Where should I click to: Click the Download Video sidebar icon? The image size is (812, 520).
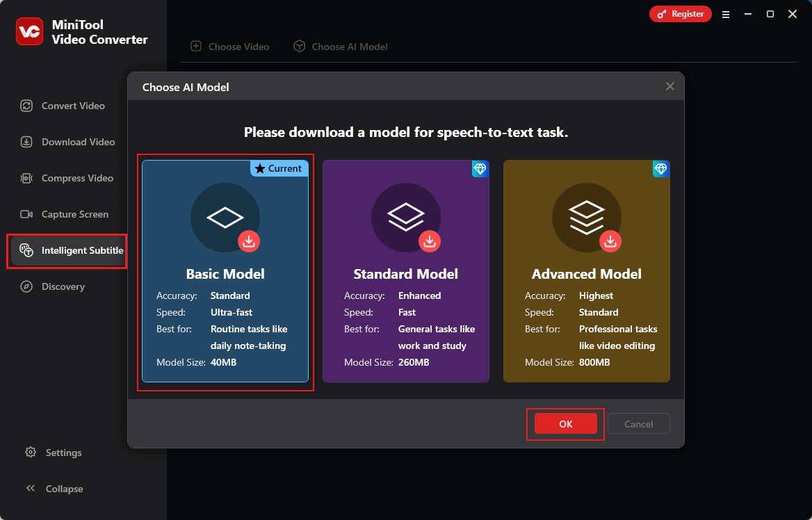click(26, 142)
